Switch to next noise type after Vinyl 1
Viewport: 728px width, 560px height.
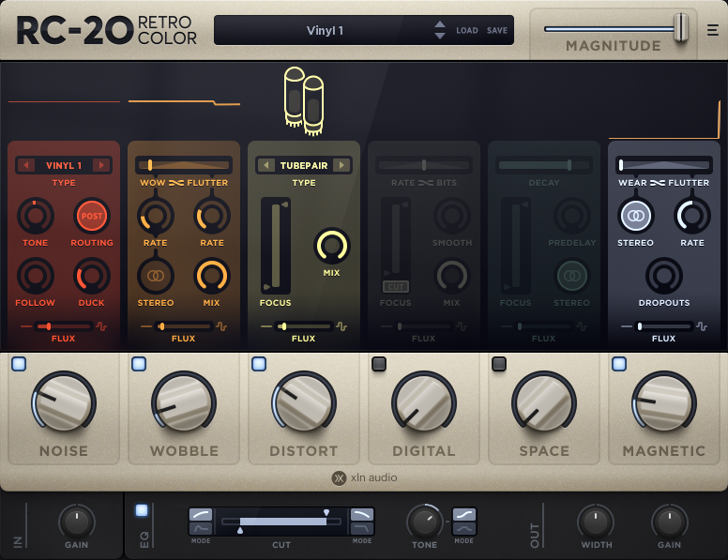point(100,166)
